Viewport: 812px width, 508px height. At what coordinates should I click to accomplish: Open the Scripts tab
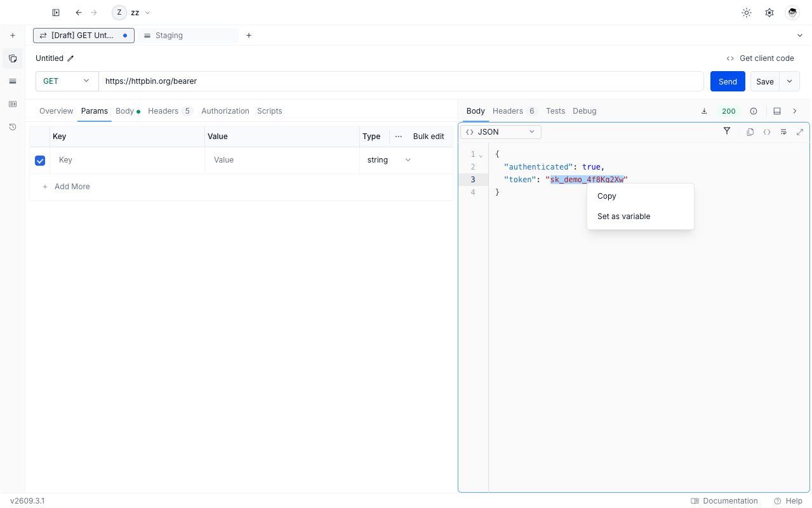[269, 111]
